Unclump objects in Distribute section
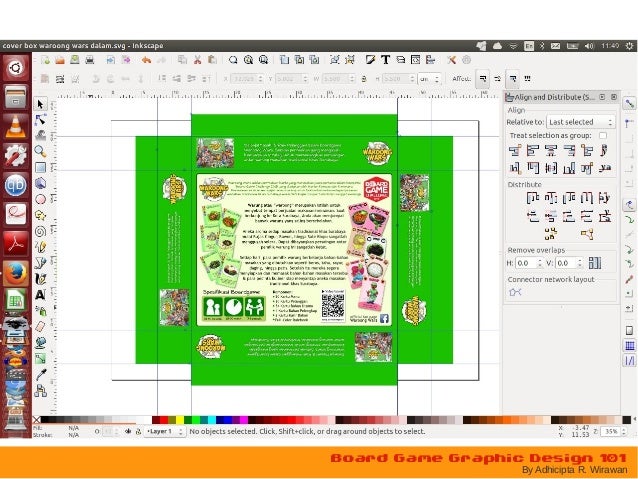Viewport: 638px width, 479px height. 587,234
